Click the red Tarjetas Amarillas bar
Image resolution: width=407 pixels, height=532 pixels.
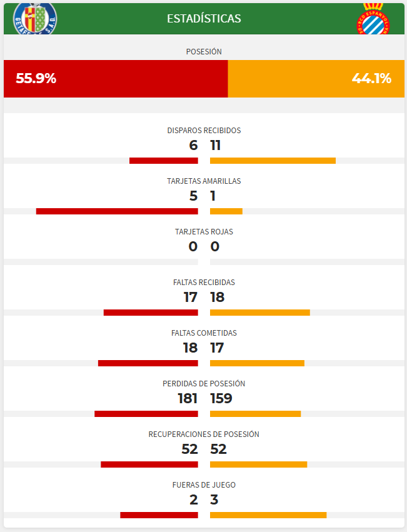click(117, 211)
